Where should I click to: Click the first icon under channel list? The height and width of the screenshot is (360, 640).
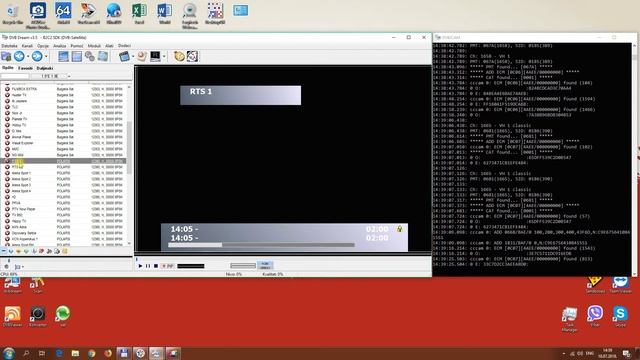click(x=4, y=251)
